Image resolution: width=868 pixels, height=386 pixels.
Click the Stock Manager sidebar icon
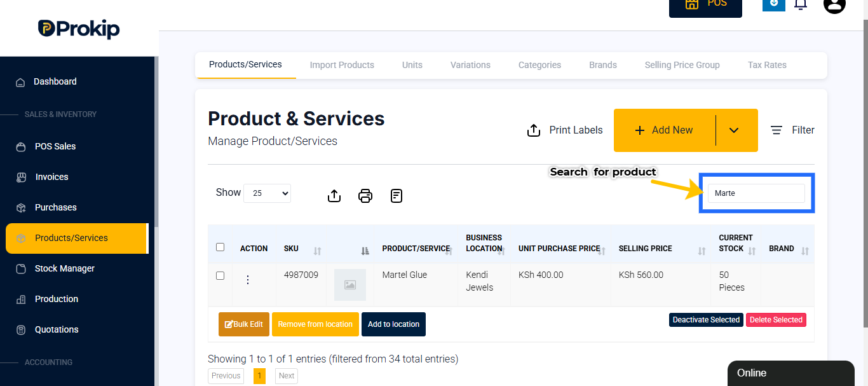[x=21, y=269]
